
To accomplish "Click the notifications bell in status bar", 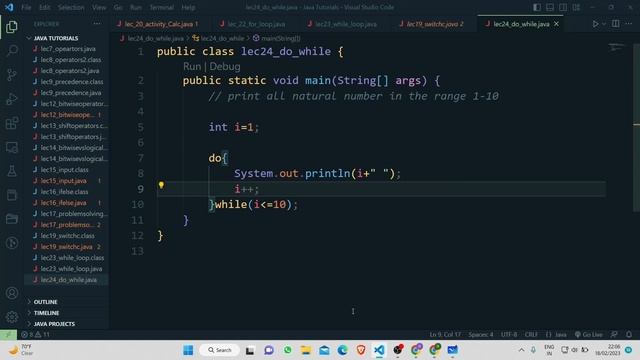I will pyautogui.click(x=629, y=334).
